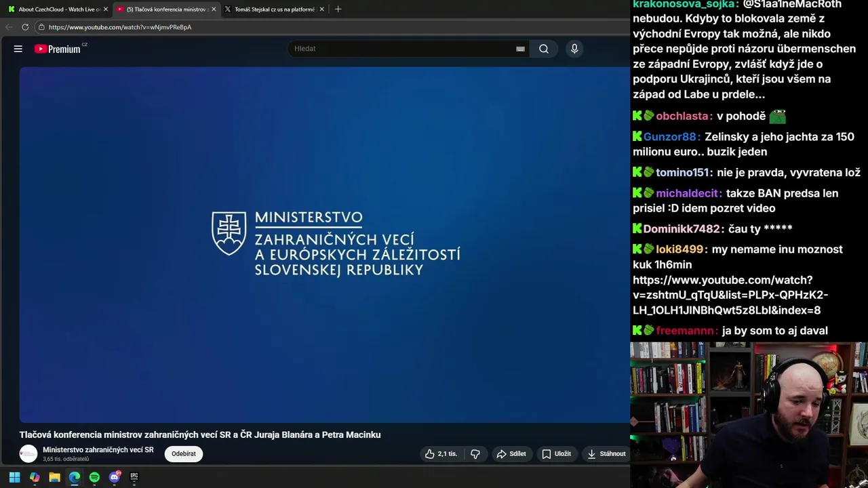
Task: Click username obchlasta in chat
Action: 682,116
